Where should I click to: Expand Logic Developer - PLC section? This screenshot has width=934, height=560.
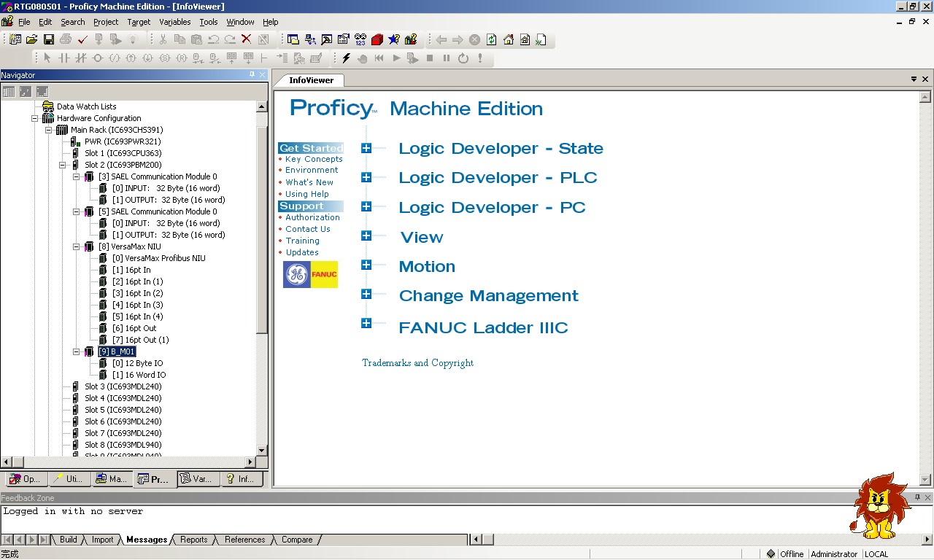click(366, 177)
